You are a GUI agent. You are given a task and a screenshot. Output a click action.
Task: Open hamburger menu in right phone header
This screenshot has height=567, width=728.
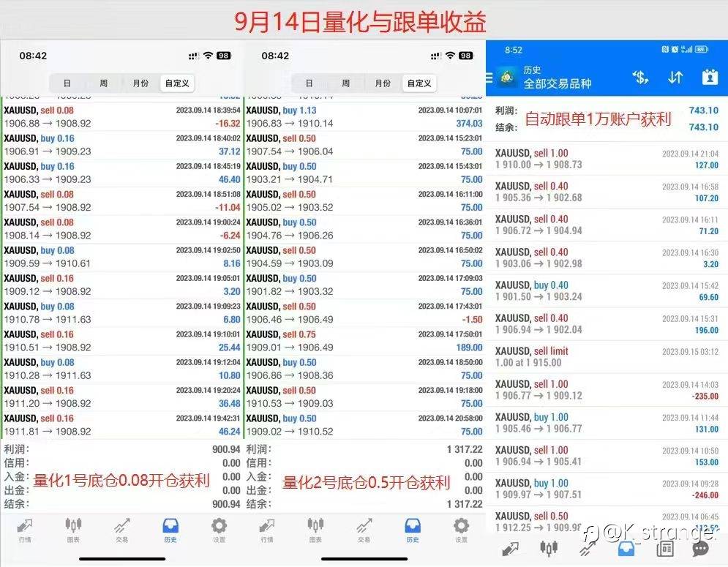click(x=489, y=78)
